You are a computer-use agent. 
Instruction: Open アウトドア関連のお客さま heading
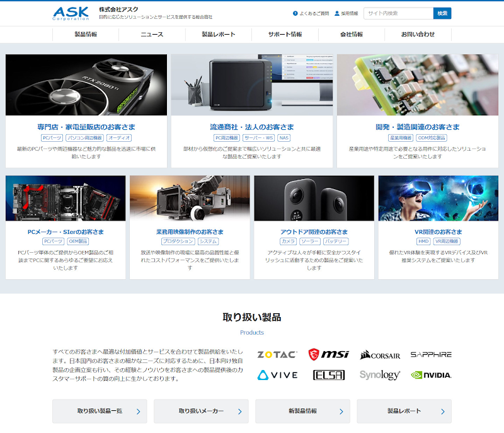(x=314, y=232)
